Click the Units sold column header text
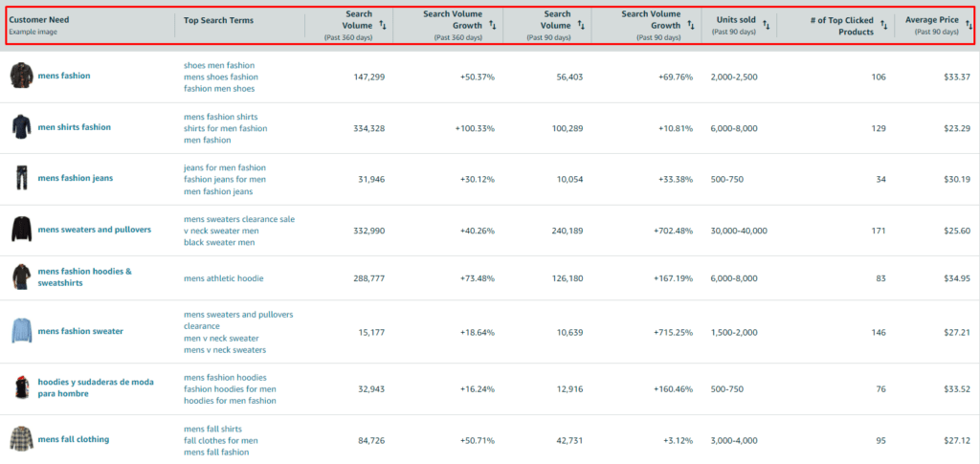Viewport: 980px width, 464px height. (x=736, y=20)
